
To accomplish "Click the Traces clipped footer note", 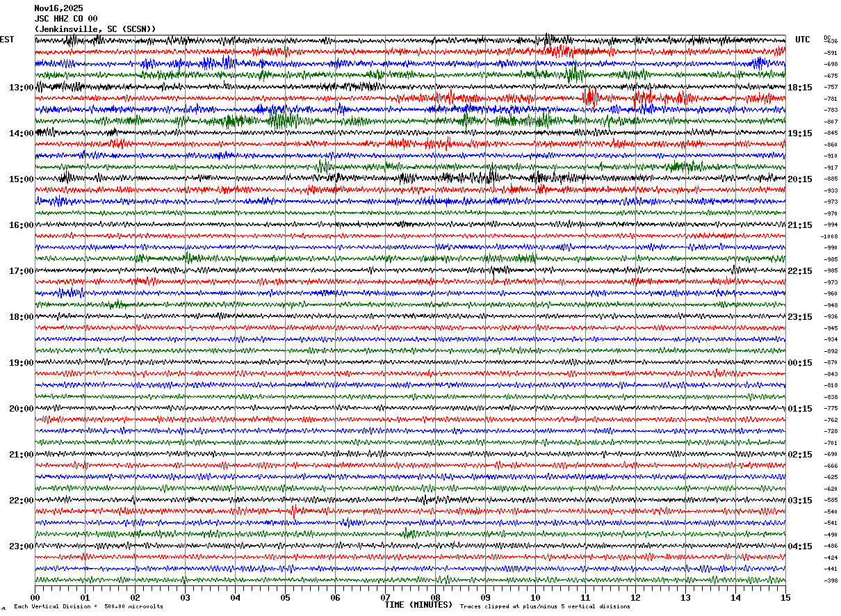I will click(x=545, y=606).
